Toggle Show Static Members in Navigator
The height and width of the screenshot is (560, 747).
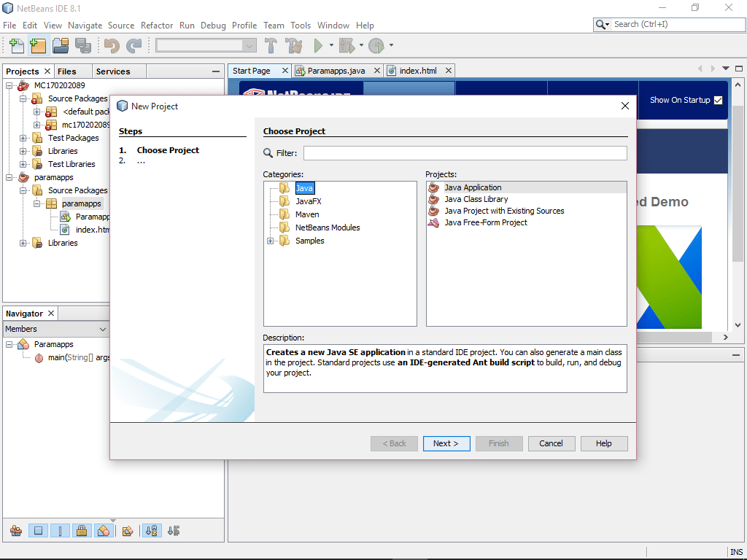tap(60, 531)
